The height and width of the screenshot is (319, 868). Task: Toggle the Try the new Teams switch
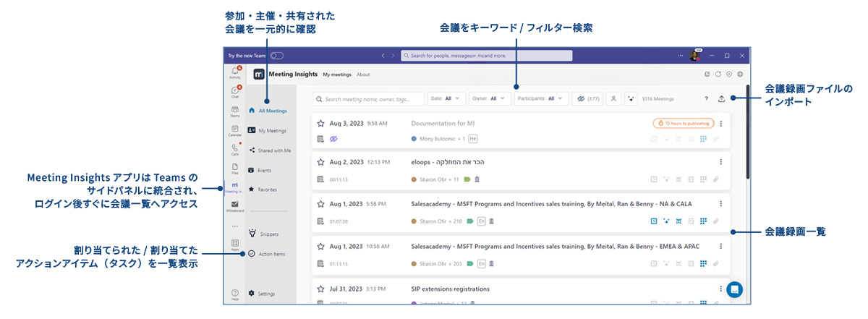(x=277, y=55)
